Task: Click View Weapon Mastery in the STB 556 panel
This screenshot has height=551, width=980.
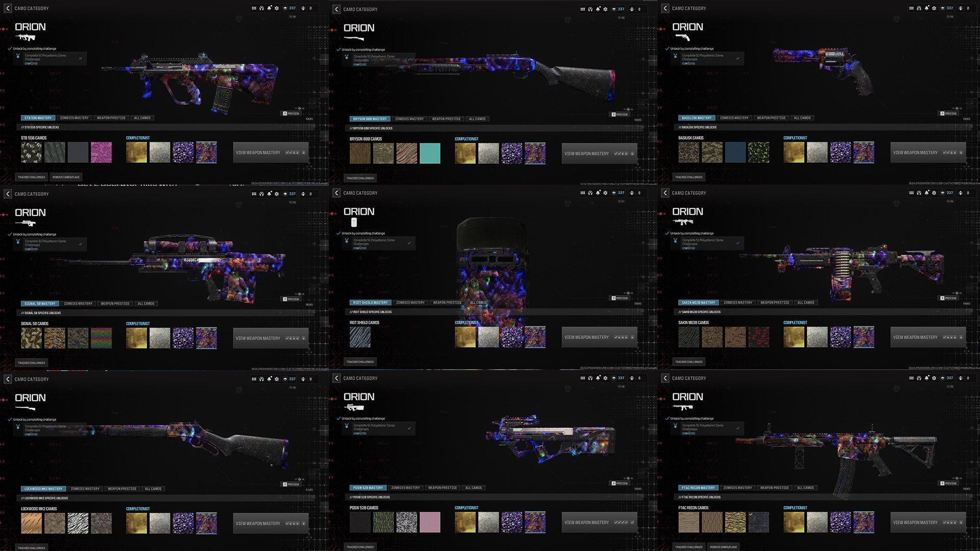Action: [271, 153]
